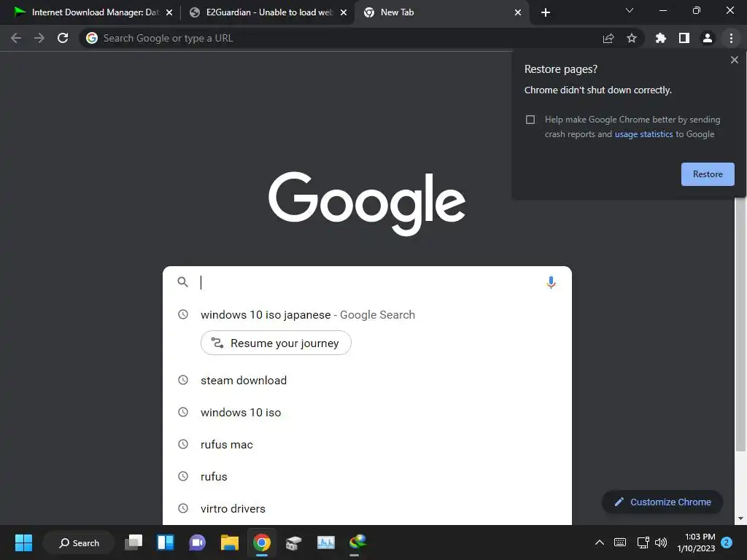The image size is (747, 560).
Task: Open the server box app on taskbar
Action: click(x=294, y=542)
